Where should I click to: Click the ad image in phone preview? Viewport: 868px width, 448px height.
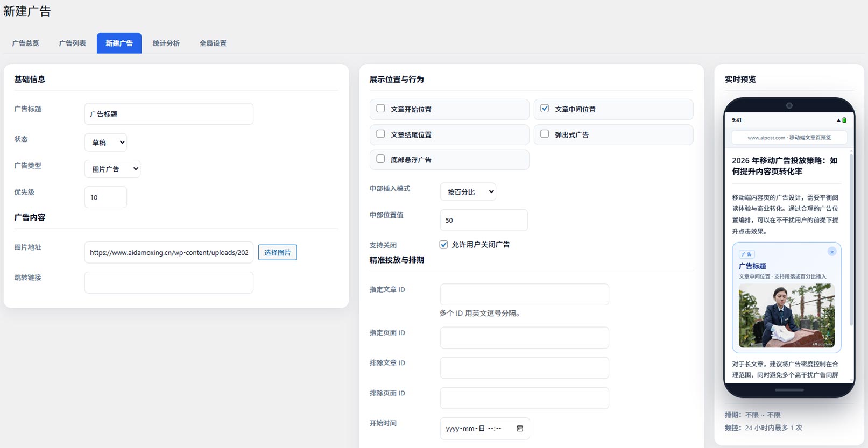(x=786, y=316)
